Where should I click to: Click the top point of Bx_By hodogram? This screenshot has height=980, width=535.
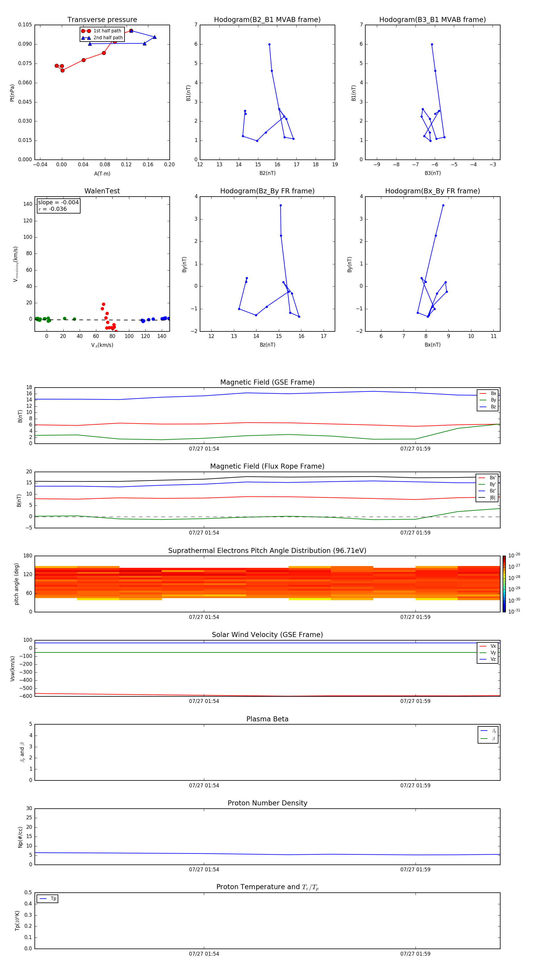point(443,206)
